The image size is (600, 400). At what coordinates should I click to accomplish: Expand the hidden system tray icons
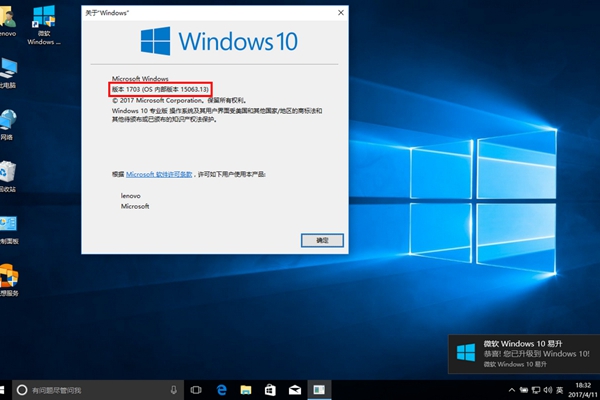point(512,390)
